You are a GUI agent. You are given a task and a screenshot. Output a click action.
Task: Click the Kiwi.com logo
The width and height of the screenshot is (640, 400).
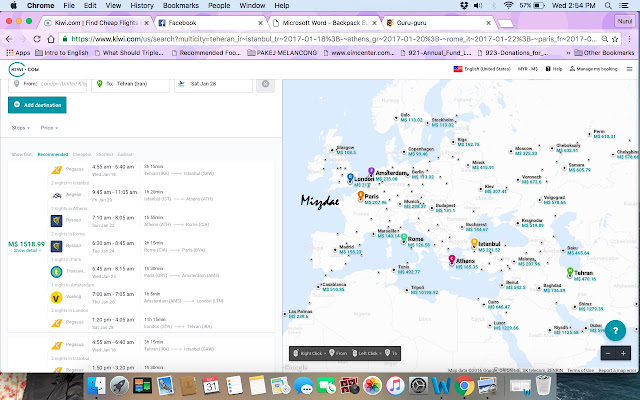pos(24,69)
